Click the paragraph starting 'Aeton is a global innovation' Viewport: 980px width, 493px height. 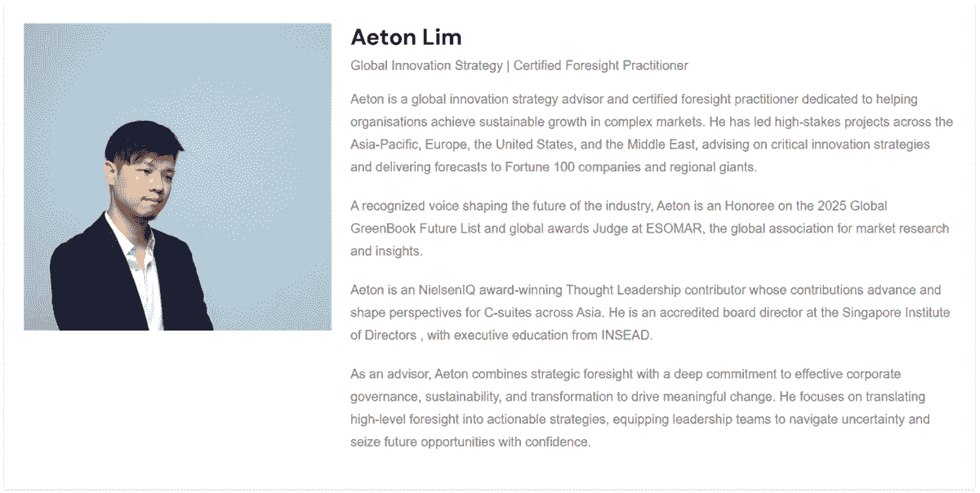click(652, 133)
